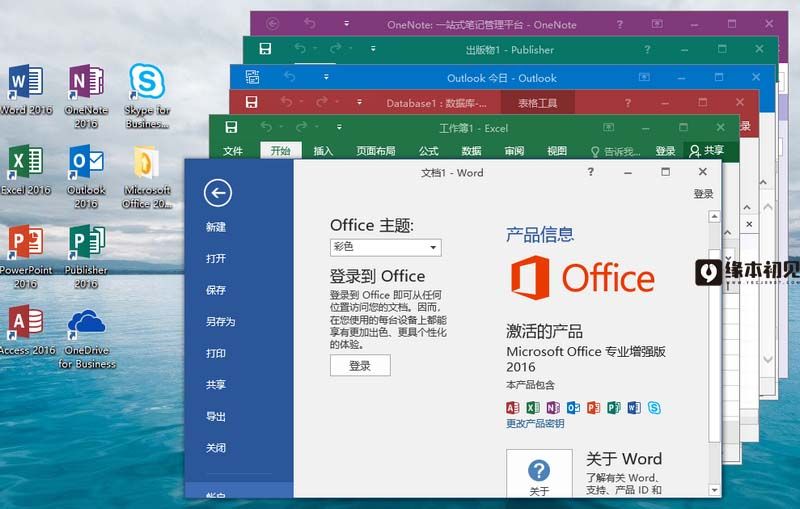
Task: Click the save icon in Publisher title bar
Action: point(265,49)
